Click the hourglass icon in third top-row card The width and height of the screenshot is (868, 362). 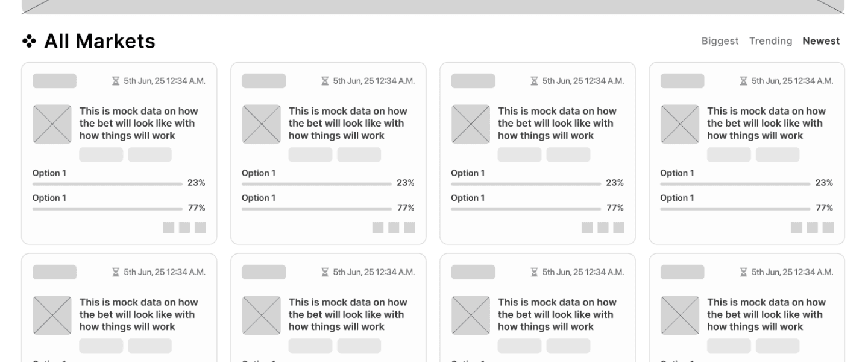[x=534, y=81]
